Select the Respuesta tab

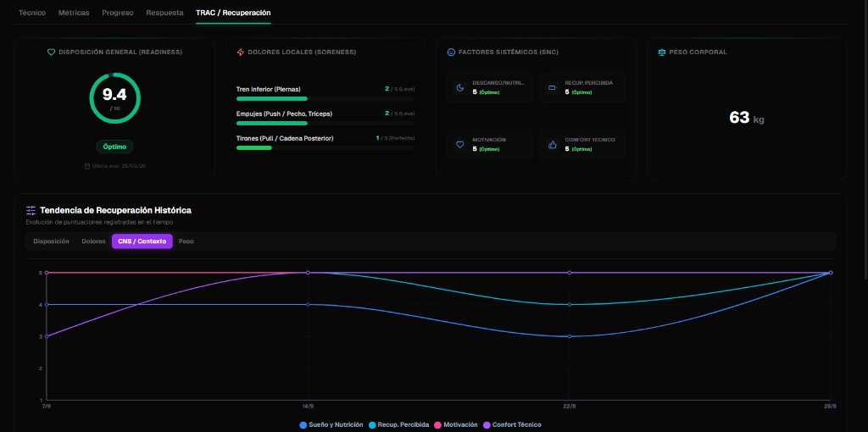click(x=164, y=12)
